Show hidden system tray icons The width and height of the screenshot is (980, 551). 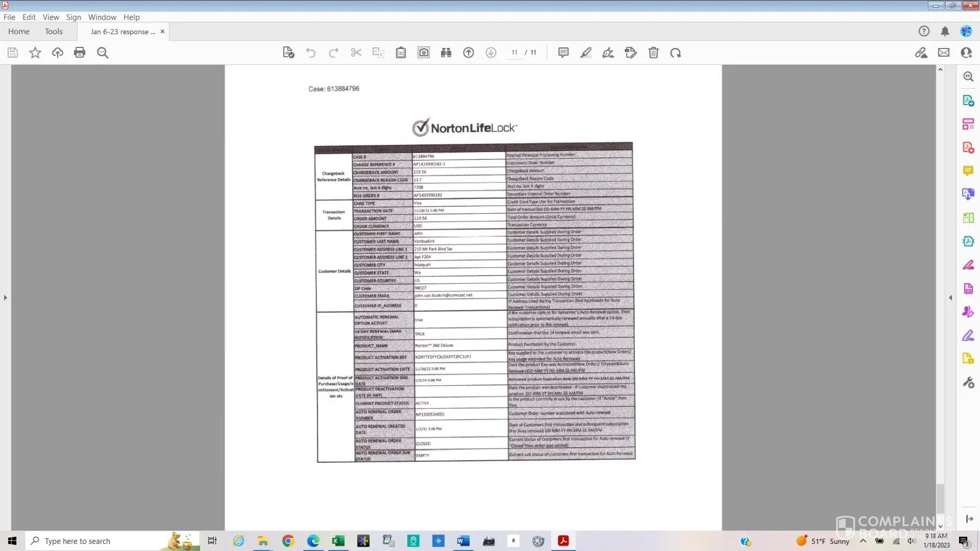[863, 541]
